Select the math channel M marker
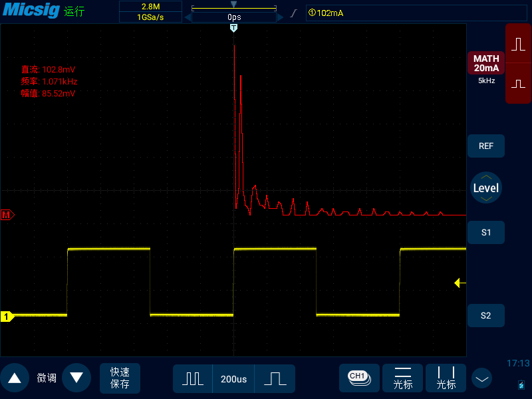Screen dimensions: 532x399 [7, 215]
